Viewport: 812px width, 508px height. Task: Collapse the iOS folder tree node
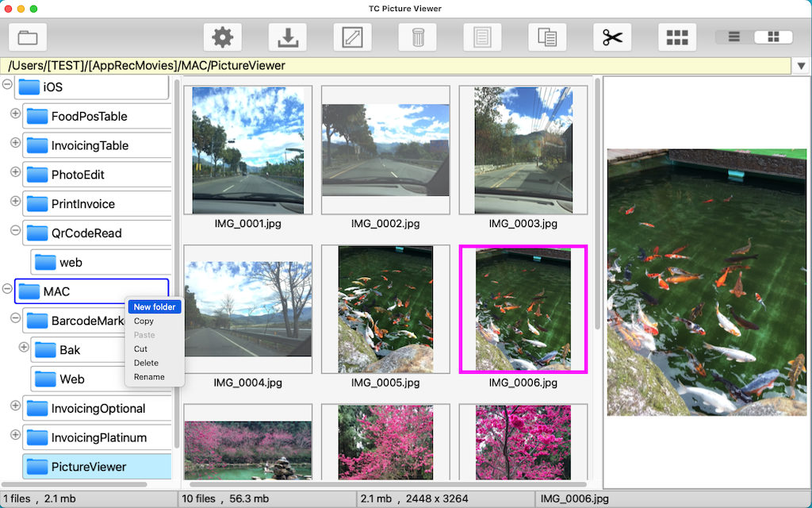click(7, 84)
